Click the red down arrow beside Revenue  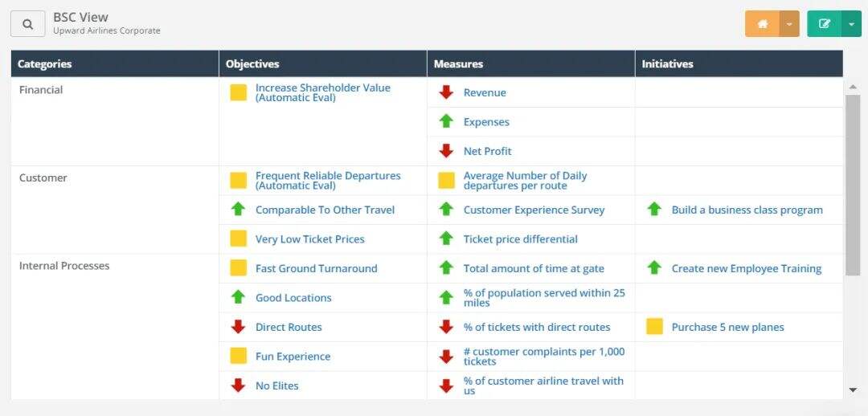pos(446,92)
